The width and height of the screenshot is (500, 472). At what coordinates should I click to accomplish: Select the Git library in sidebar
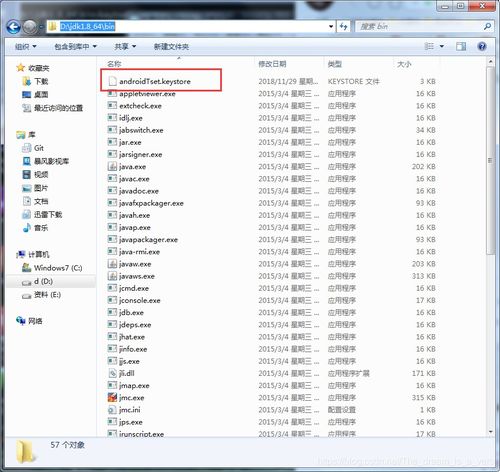tap(33, 148)
